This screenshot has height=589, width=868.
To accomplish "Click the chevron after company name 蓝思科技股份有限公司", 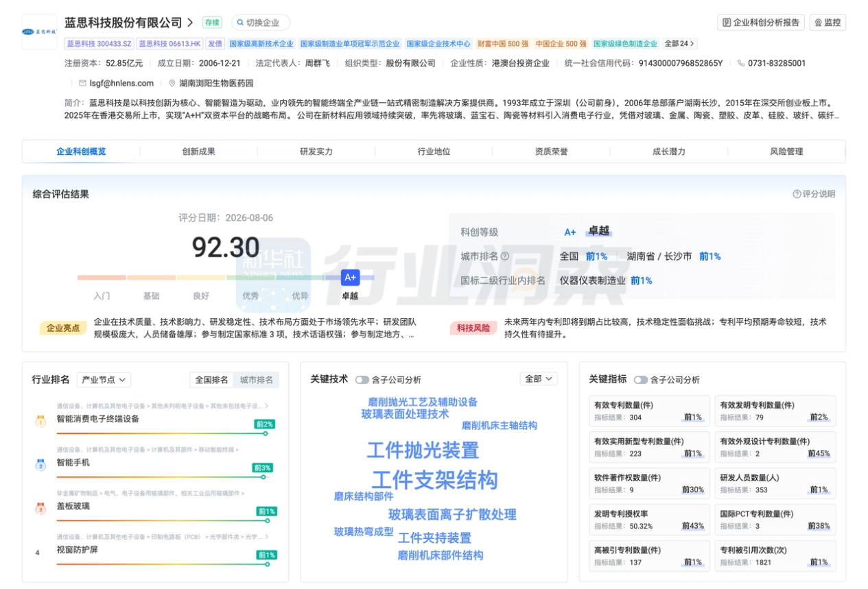I will 190,23.
